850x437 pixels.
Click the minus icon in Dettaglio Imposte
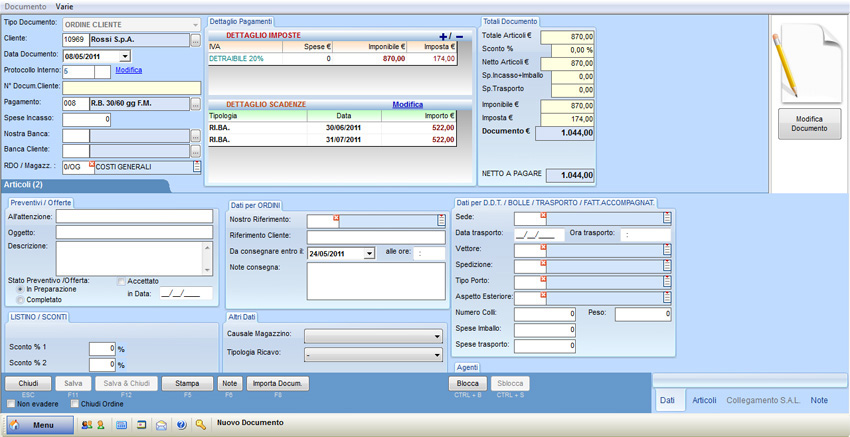coord(459,37)
